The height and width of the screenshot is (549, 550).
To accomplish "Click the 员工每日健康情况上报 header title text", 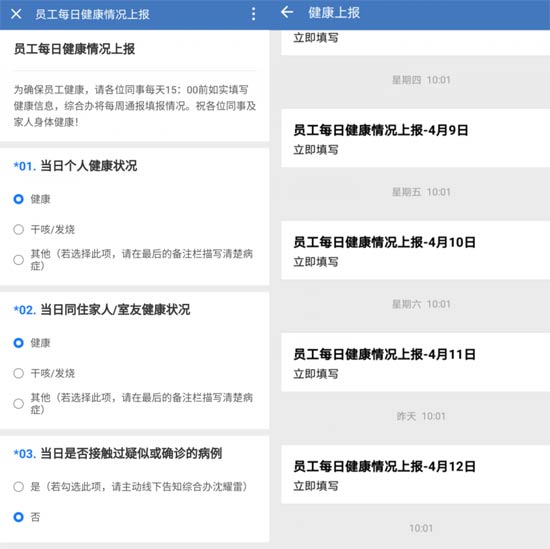I will [x=92, y=14].
